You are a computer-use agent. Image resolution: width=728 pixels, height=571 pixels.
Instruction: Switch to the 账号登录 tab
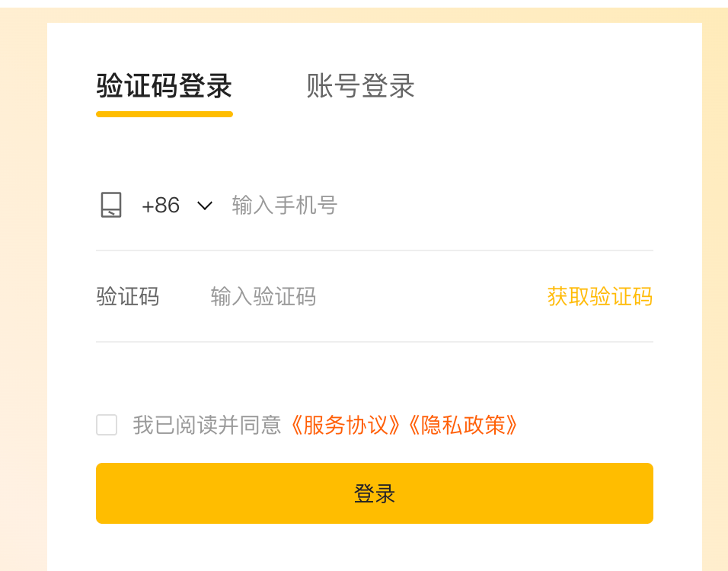coord(359,87)
